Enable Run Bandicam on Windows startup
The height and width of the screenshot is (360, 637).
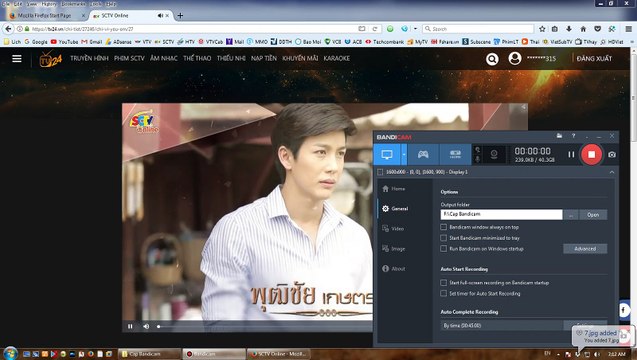(x=444, y=248)
